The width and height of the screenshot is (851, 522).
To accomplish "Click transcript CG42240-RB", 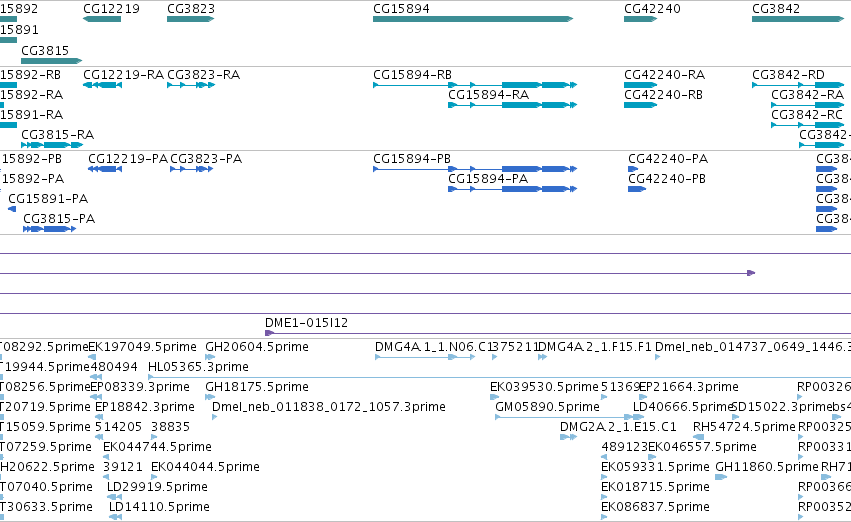I will tap(663, 94).
